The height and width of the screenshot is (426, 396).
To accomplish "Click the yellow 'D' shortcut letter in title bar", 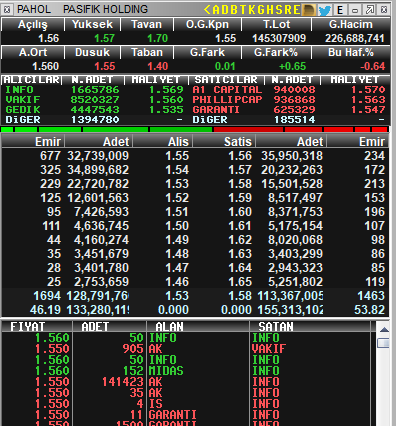I will [x=225, y=10].
